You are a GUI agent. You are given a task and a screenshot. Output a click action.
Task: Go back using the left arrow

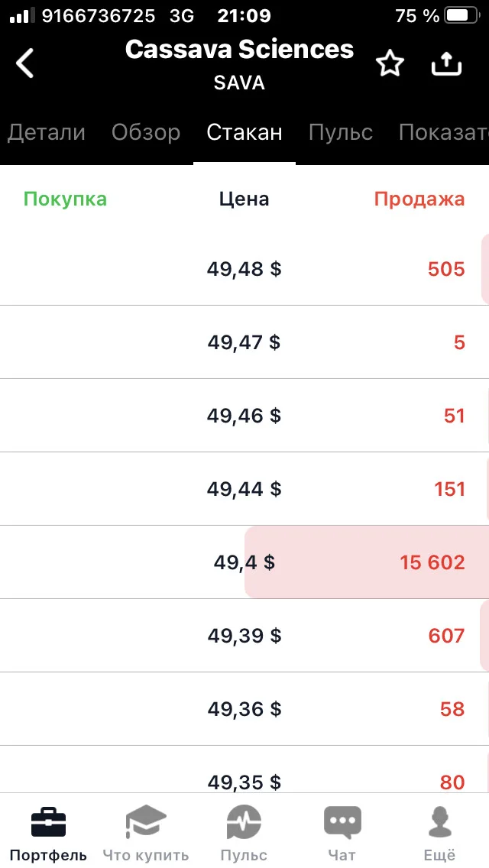coord(25,63)
